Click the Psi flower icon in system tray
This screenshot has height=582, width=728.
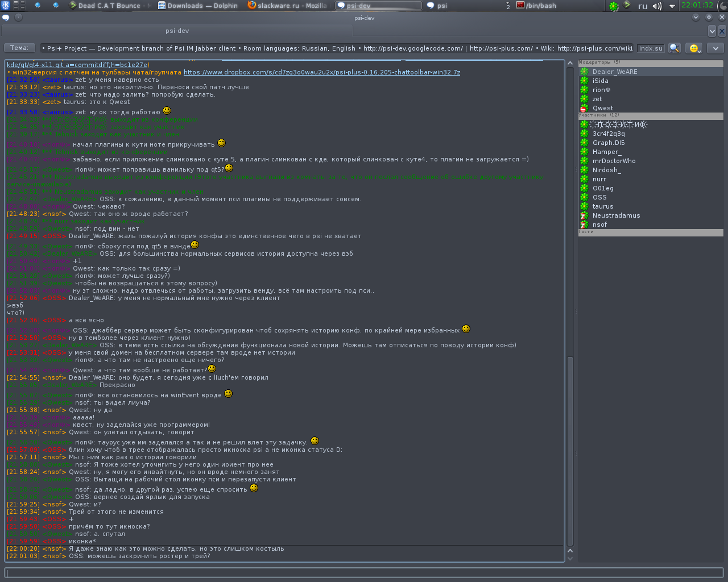pos(613,6)
